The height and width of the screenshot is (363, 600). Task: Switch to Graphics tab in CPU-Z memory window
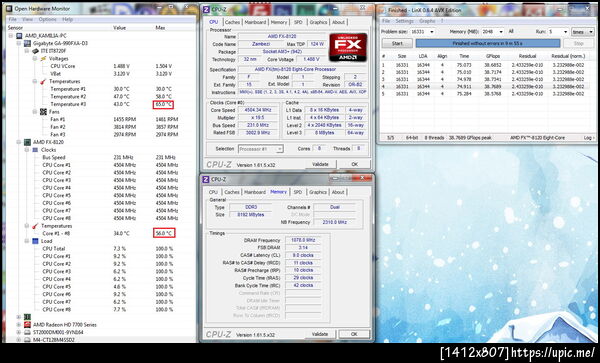318,192
